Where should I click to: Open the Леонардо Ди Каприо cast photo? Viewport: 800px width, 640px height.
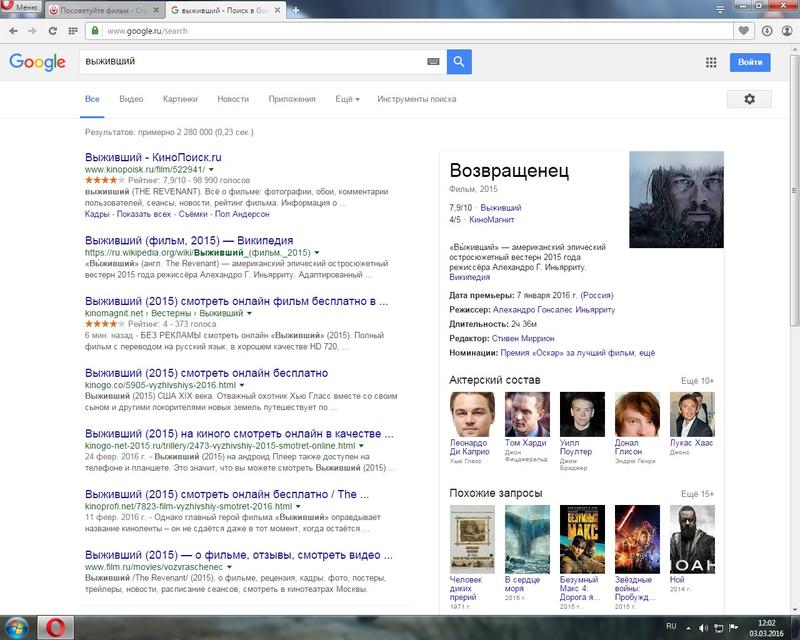tap(472, 414)
